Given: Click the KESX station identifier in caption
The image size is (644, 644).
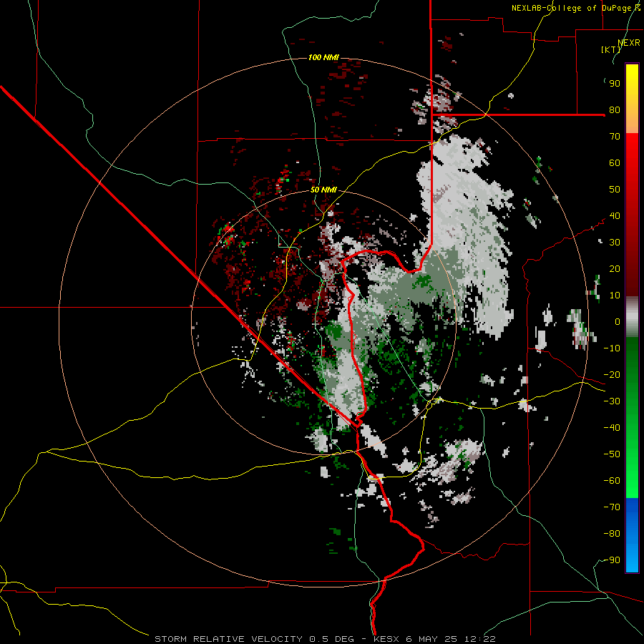Looking at the screenshot, I should pos(386,639).
